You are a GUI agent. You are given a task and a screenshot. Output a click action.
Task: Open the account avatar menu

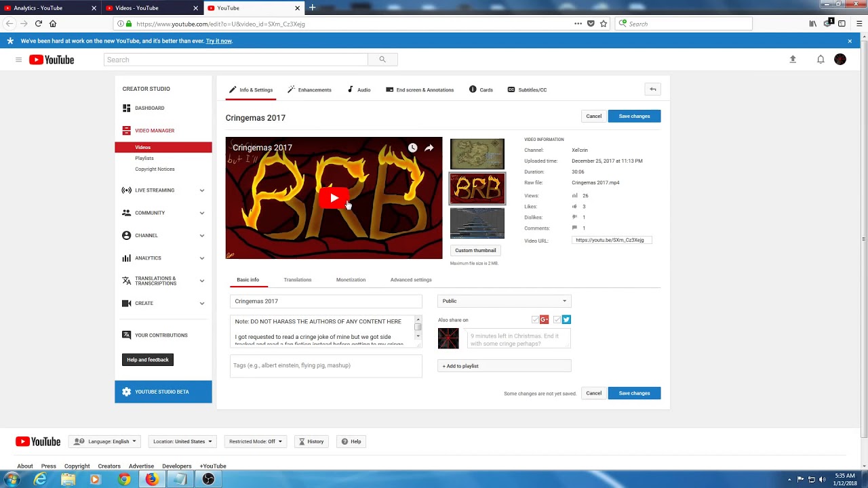[x=840, y=60]
